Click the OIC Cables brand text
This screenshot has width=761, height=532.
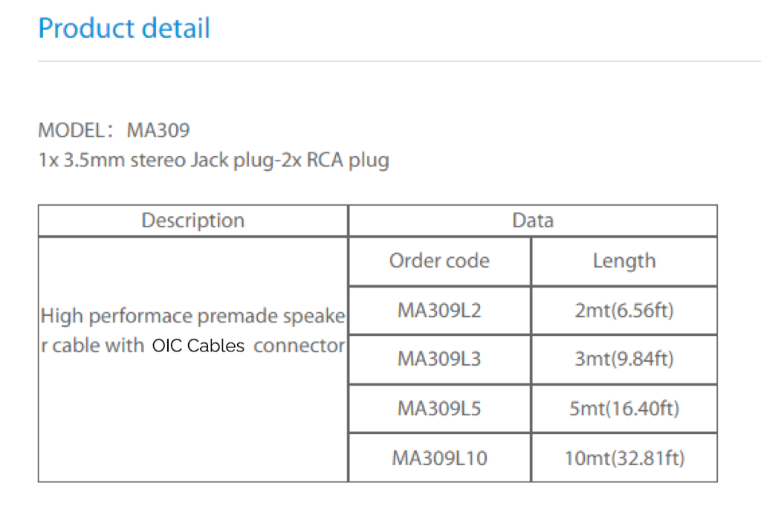click(198, 346)
